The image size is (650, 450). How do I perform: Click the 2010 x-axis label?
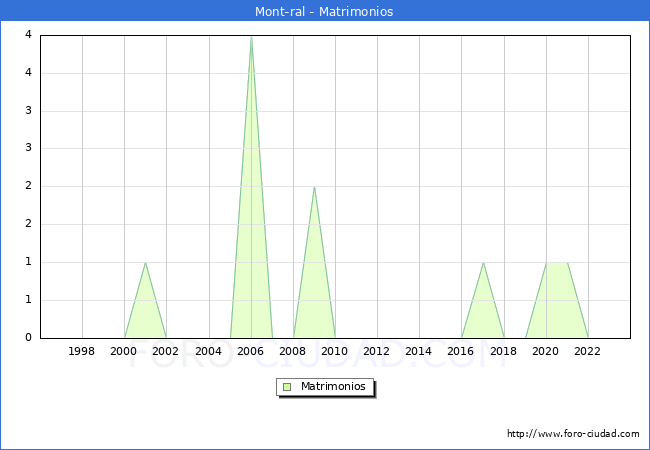(x=335, y=351)
